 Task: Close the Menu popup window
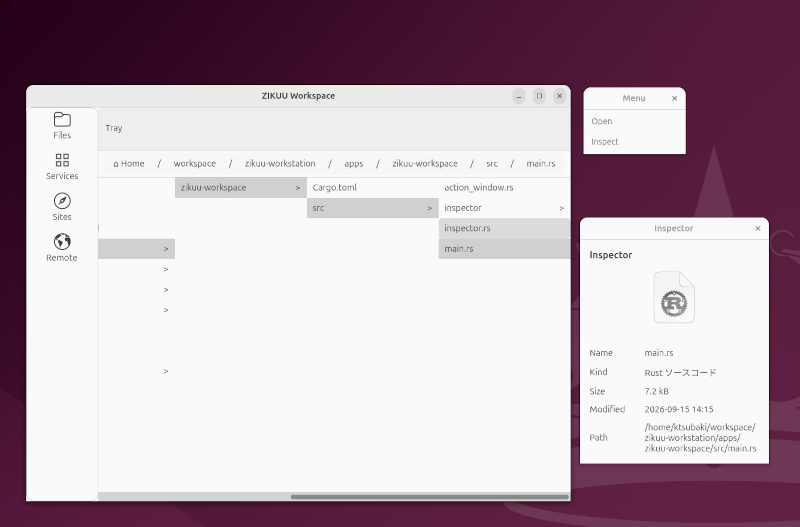(x=674, y=98)
